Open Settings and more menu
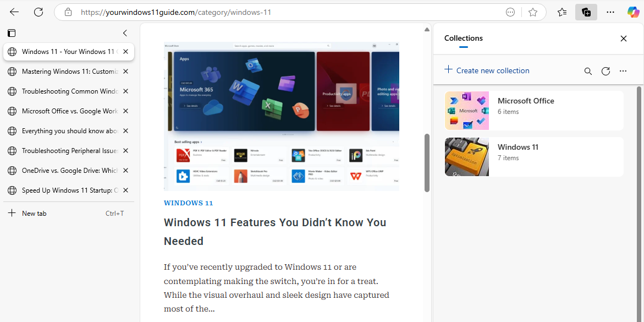 [610, 12]
